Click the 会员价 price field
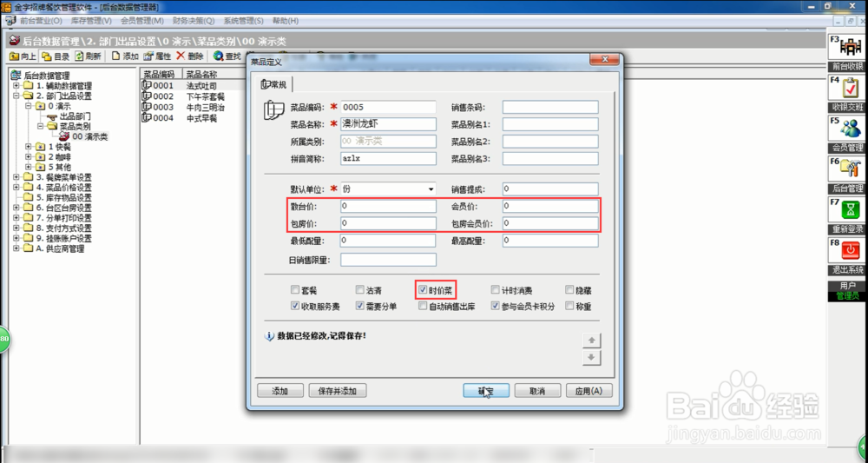Screen dimensions: 868x463 [550, 206]
